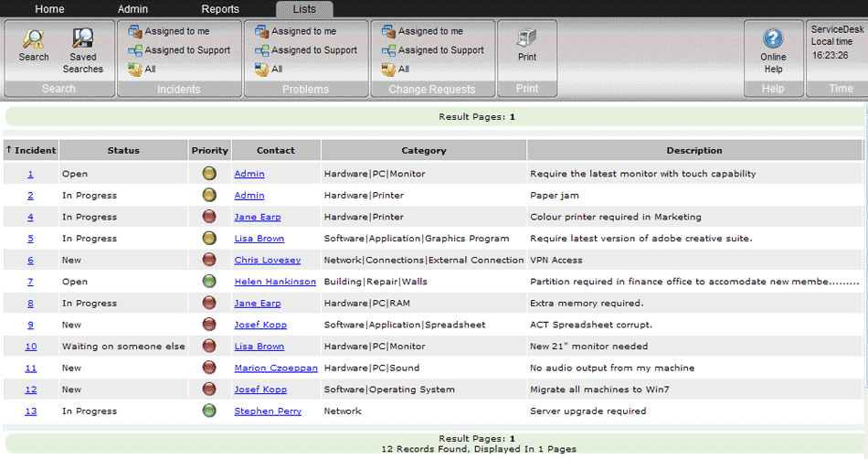
Task: Go to result page 1 at top
Action: click(x=512, y=117)
